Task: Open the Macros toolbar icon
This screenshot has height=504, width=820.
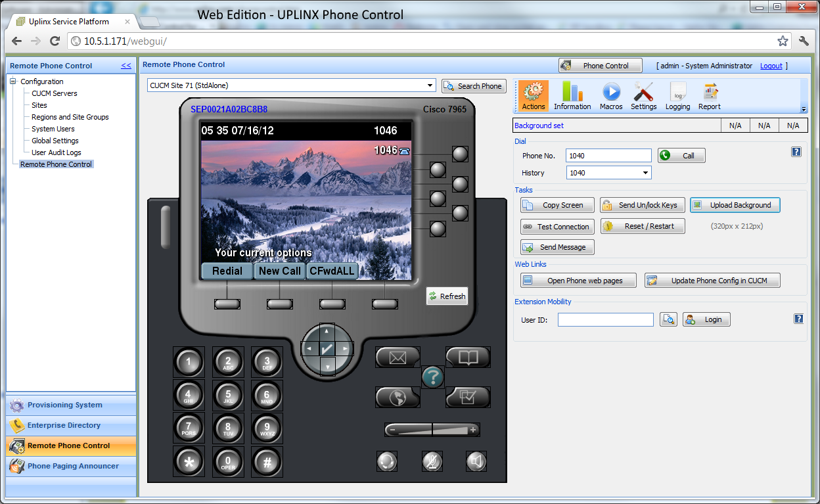Action: tap(611, 95)
